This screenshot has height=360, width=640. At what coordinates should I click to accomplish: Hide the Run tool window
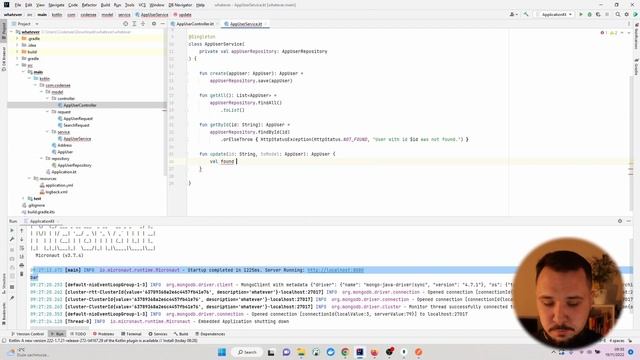629,221
